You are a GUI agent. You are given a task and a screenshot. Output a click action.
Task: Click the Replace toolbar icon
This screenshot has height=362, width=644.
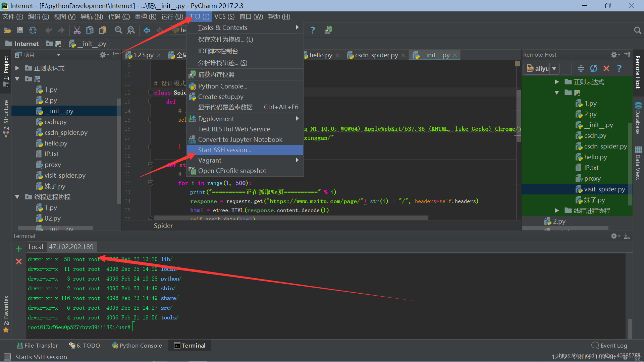131,31
